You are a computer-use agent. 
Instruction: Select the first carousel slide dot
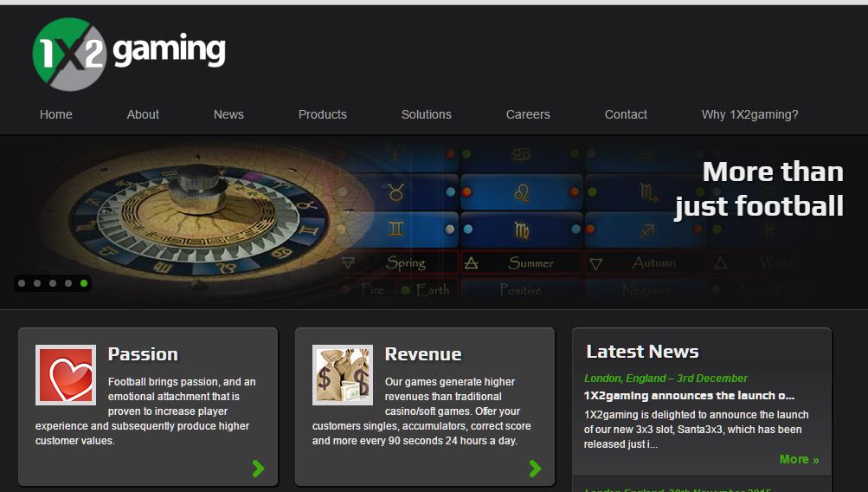coord(22,283)
